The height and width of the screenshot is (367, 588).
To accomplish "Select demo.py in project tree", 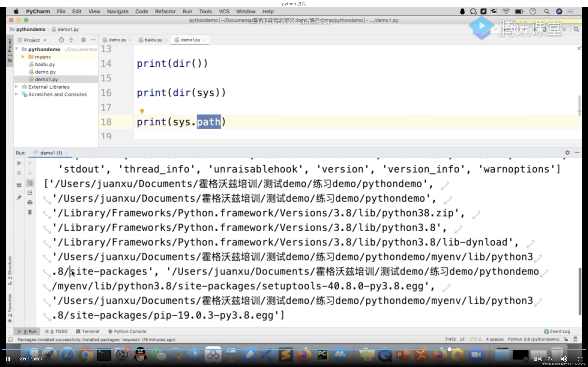I will [45, 72].
